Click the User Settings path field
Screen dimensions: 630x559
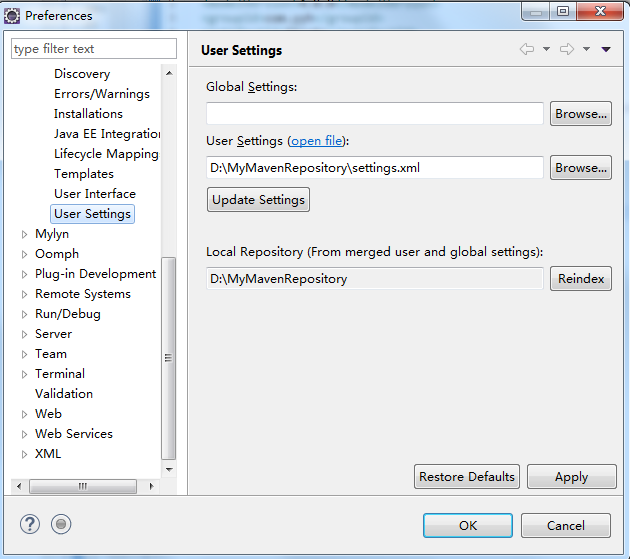(x=375, y=168)
